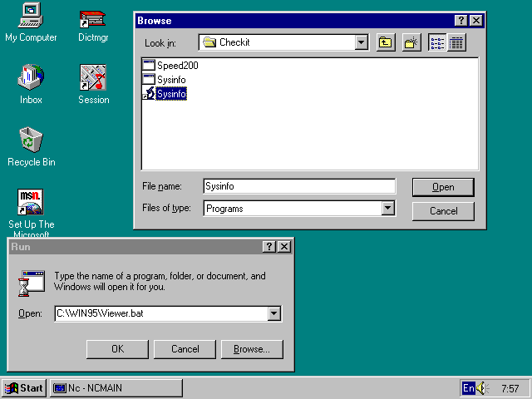Screen dimensions: 532x399
Task: Click the Inbox desktop icon
Action: point(31,78)
